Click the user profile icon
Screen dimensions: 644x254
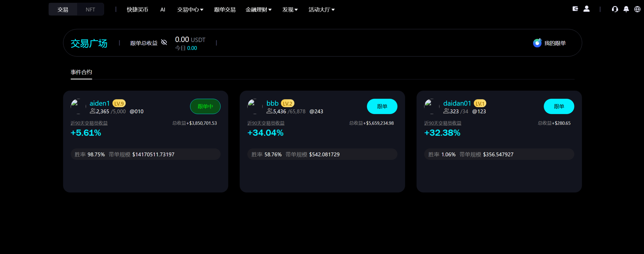pyautogui.click(x=587, y=9)
